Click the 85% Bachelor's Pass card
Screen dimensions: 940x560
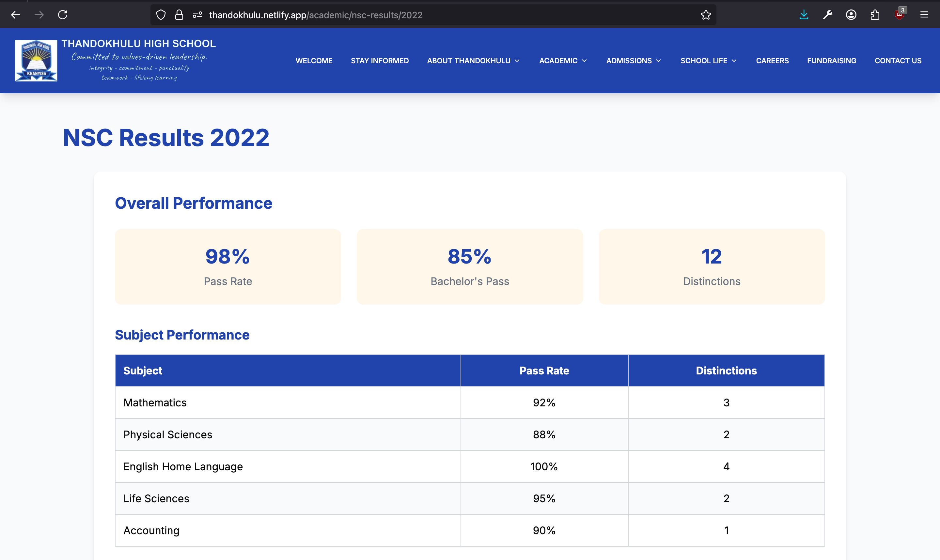coord(470,266)
